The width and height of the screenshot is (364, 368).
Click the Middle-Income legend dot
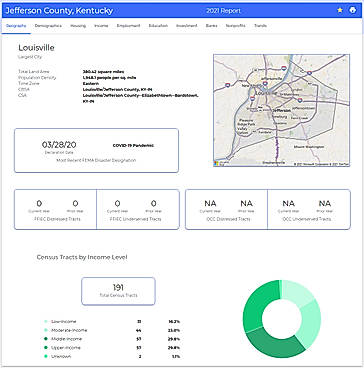pyautogui.click(x=46, y=339)
